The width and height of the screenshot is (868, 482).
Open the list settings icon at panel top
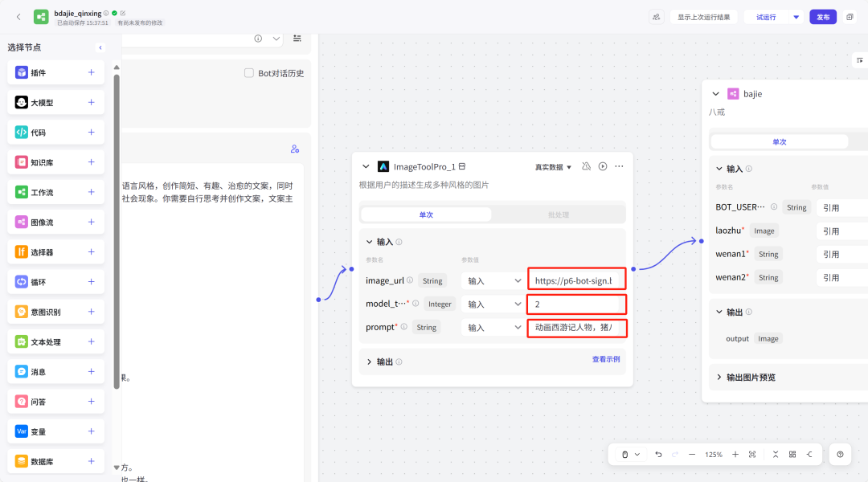tap(297, 39)
